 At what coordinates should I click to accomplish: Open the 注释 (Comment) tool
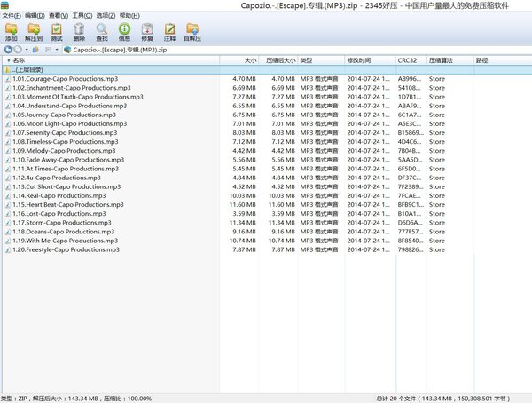click(168, 33)
